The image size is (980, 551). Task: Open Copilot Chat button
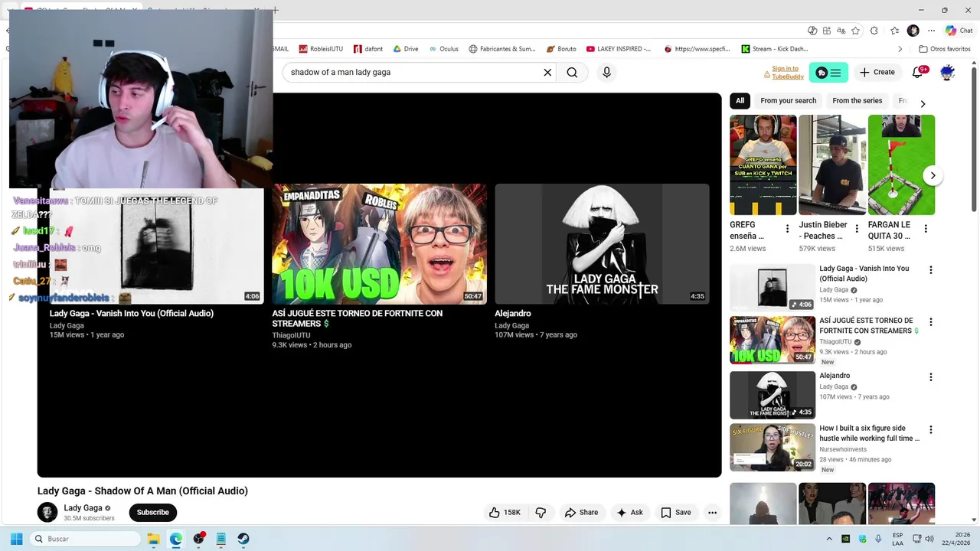(x=959, y=31)
